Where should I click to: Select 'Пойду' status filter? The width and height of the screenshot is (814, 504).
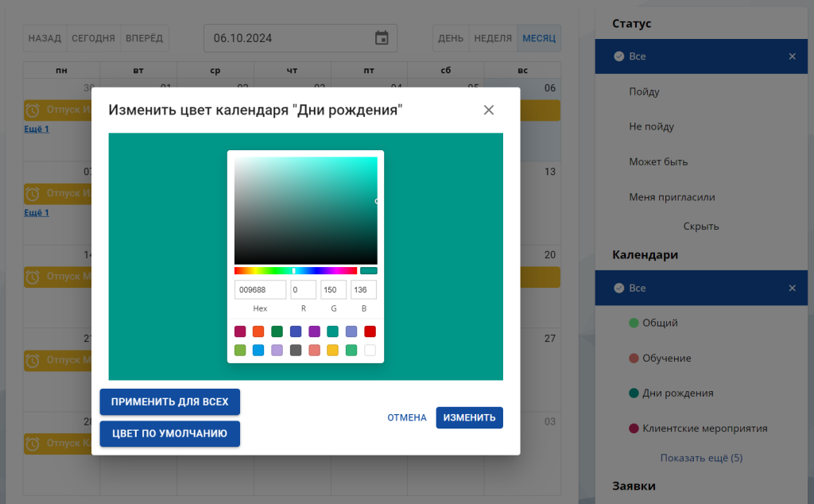tap(644, 92)
